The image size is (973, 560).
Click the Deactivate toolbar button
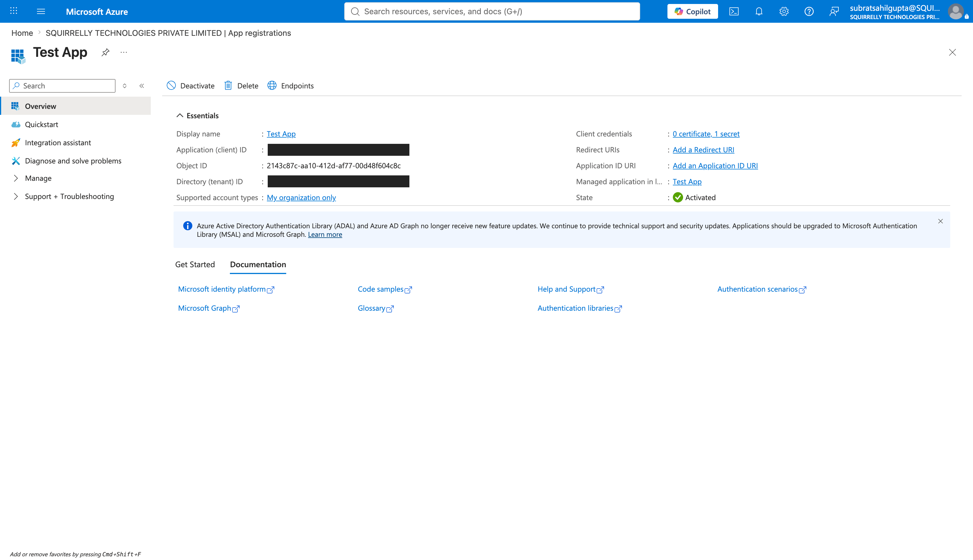[x=191, y=85]
